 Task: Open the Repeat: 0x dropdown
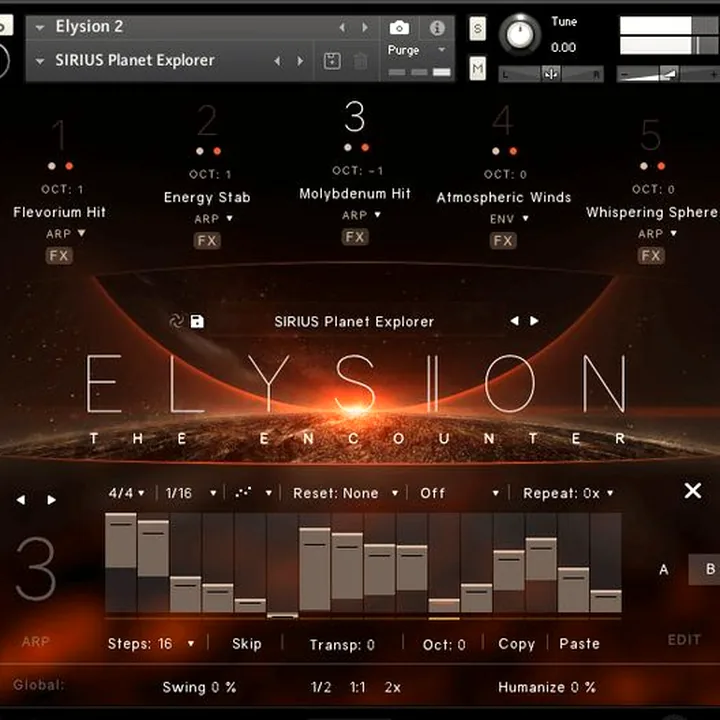pyautogui.click(x=568, y=493)
